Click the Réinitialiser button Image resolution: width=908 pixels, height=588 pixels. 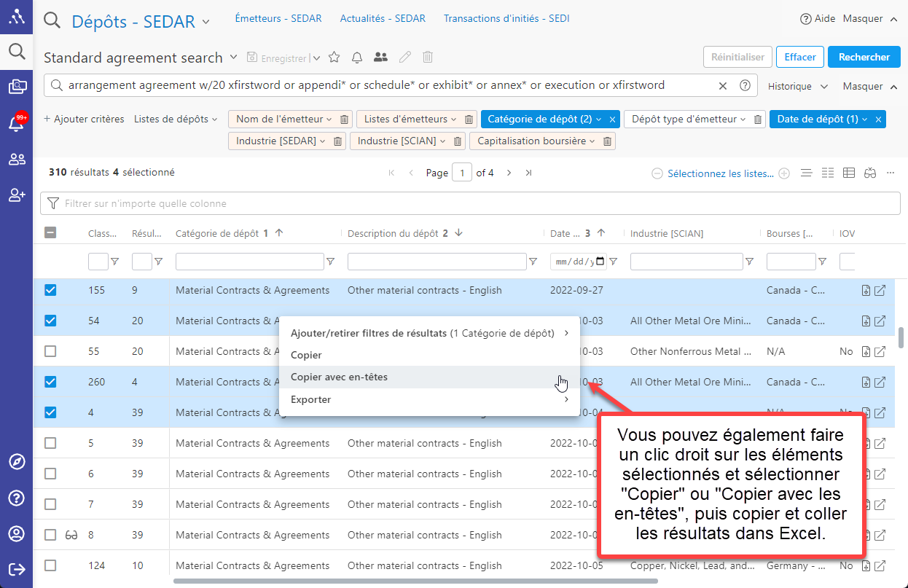coord(737,57)
